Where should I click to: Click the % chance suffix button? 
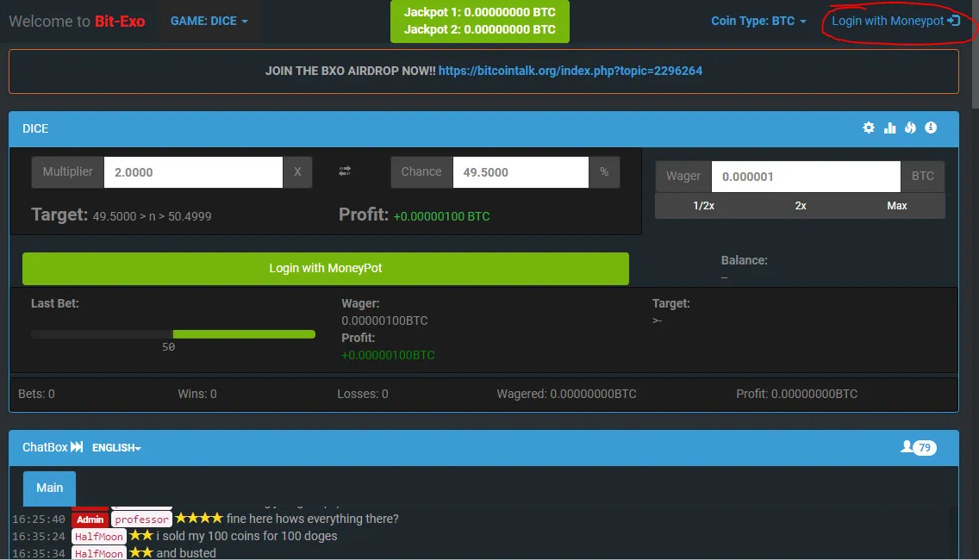click(x=604, y=172)
